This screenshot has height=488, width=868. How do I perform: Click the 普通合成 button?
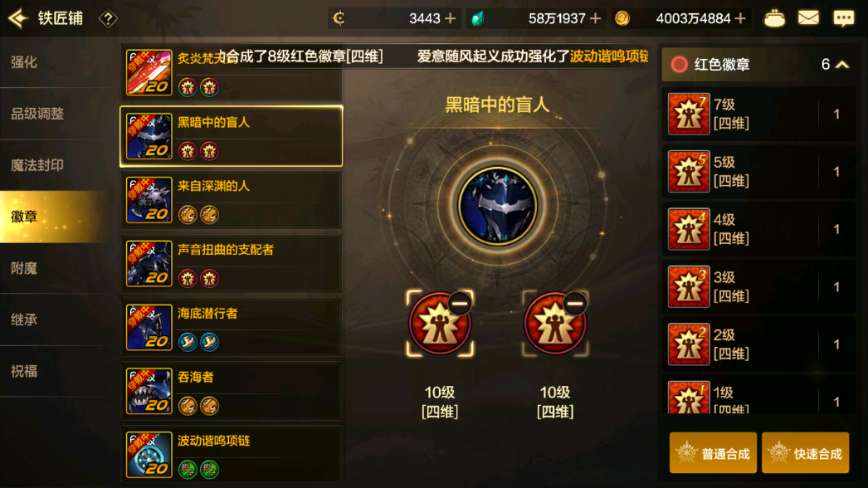[713, 453]
